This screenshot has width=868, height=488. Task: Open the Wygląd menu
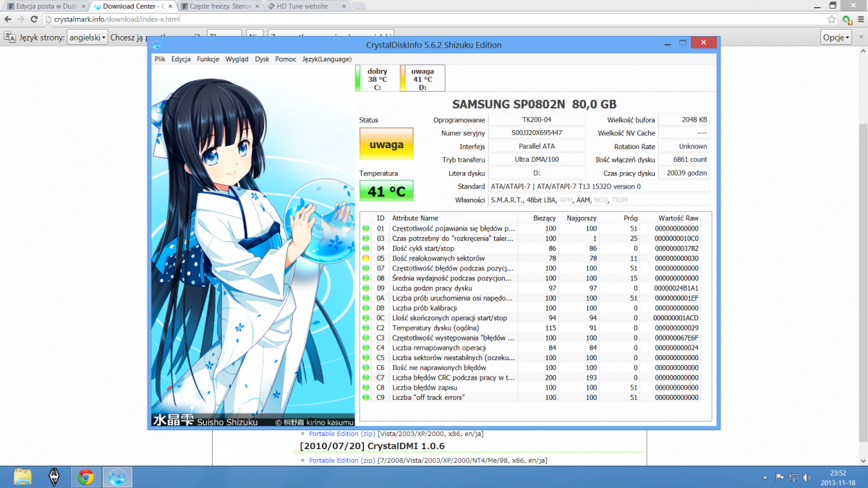[237, 59]
